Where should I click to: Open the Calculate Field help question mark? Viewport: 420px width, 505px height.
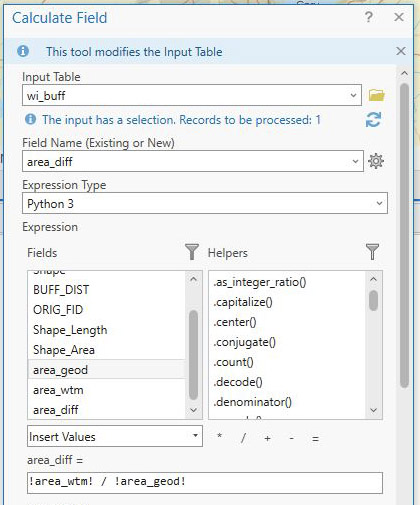pos(369,17)
